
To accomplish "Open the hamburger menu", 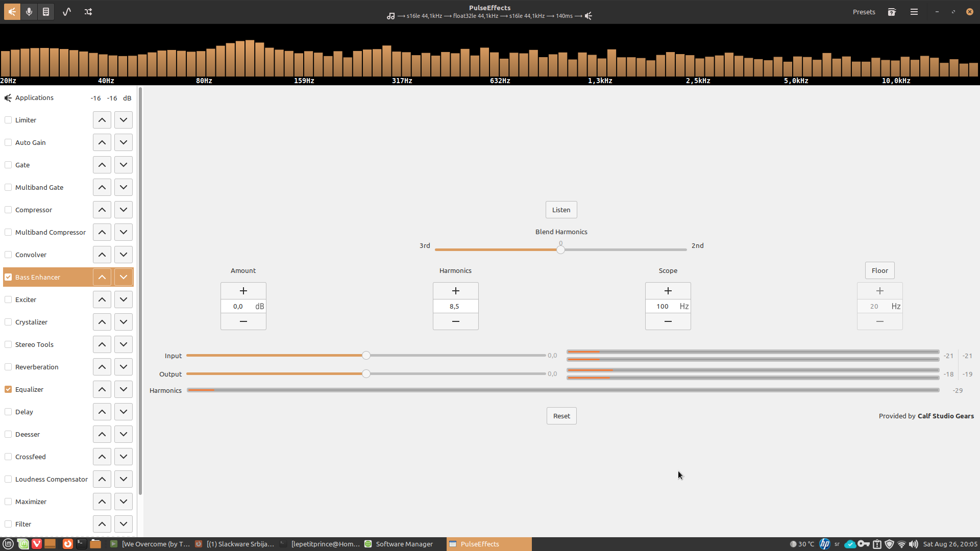I will 914,12.
